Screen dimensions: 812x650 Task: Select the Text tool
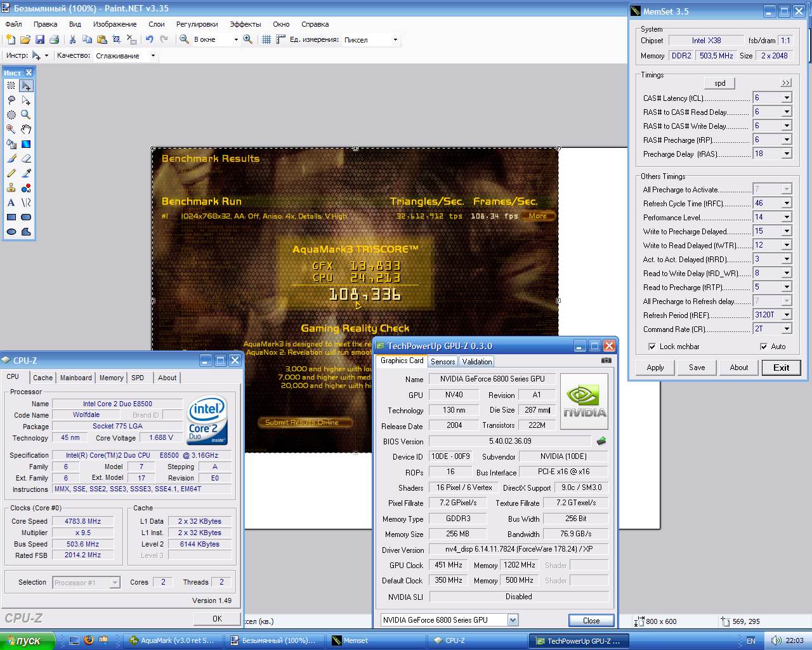click(x=11, y=202)
